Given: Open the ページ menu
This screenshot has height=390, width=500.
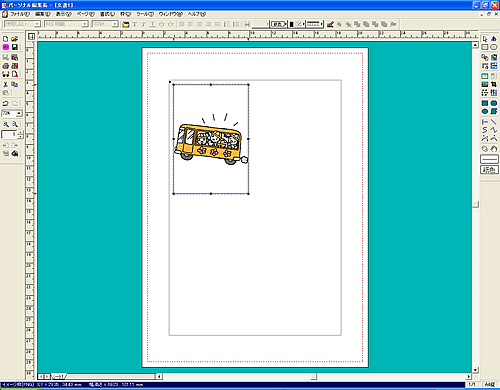Looking at the screenshot, I should (x=86, y=14).
